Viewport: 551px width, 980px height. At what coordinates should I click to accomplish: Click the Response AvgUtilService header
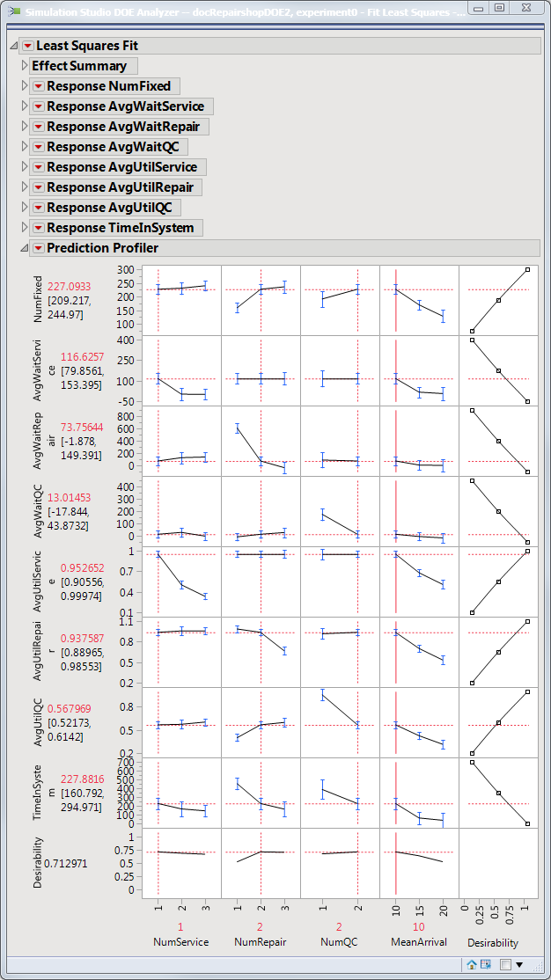tap(125, 167)
